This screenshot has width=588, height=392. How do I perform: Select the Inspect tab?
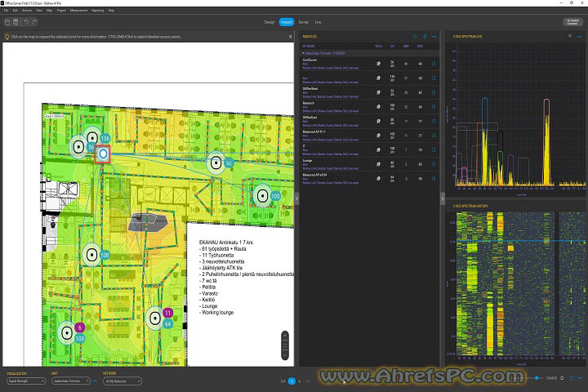(x=287, y=22)
